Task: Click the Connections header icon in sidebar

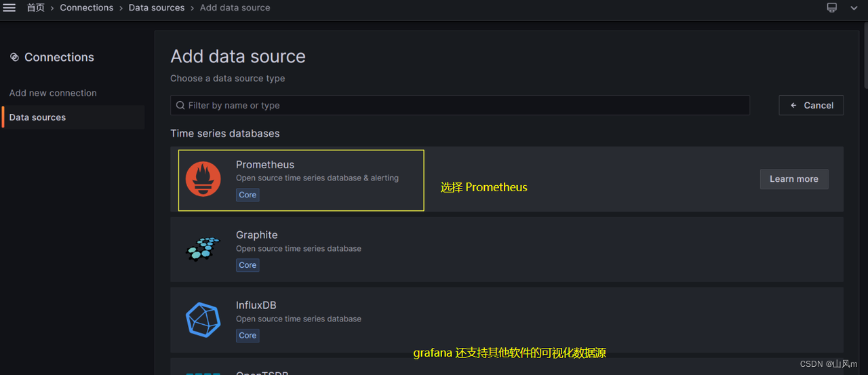Action: pyautogui.click(x=14, y=58)
